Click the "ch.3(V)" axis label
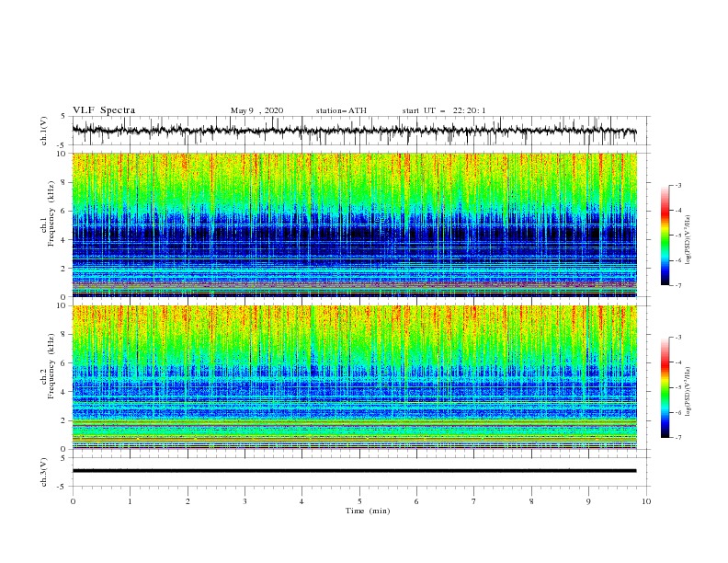Screen dimensions: 728x563 point(44,472)
